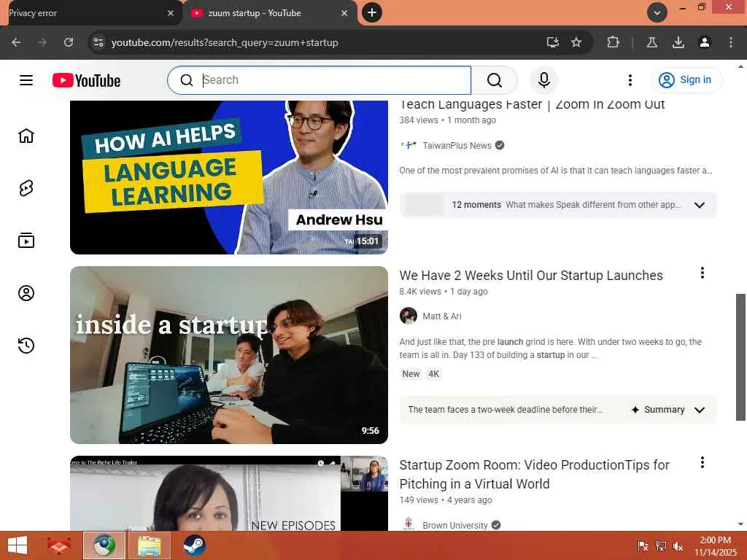Open the Teach Languages Faster video title
Screen dimensions: 747x560
coord(532,105)
